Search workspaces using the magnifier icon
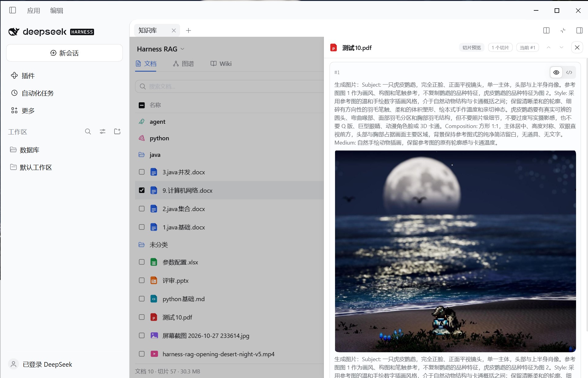This screenshot has height=378, width=588. pyautogui.click(x=88, y=132)
